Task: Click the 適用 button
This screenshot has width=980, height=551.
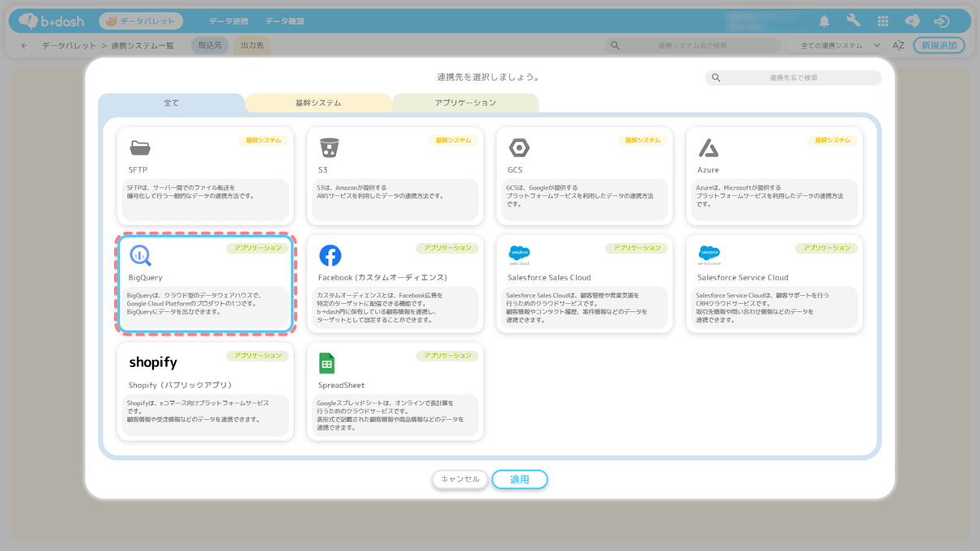Action: click(x=519, y=479)
